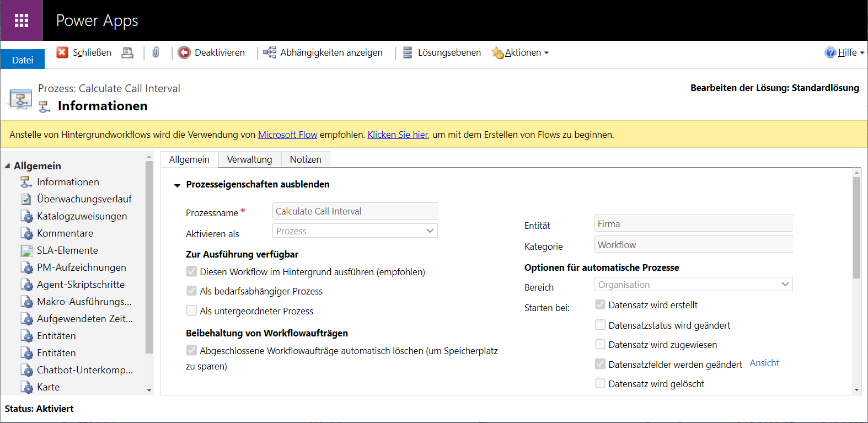Collapse the Allgemein tree group
This screenshot has width=868, height=423.
coord(8,166)
